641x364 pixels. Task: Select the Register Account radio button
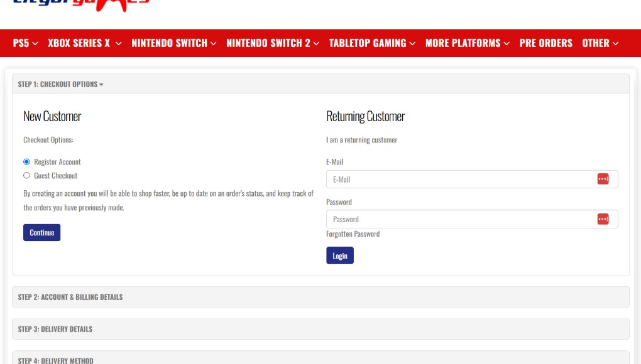click(x=26, y=162)
